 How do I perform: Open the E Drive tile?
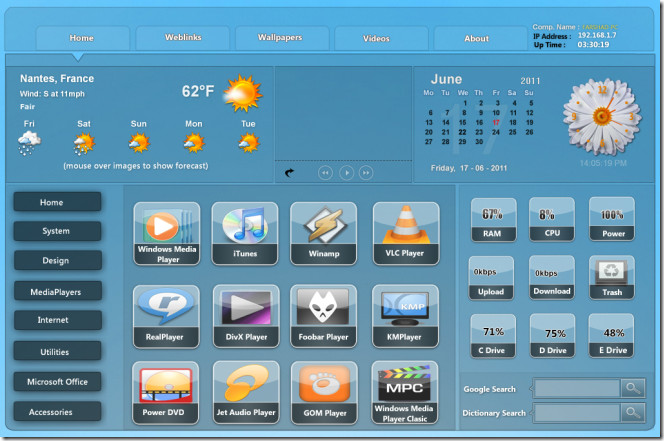point(611,336)
